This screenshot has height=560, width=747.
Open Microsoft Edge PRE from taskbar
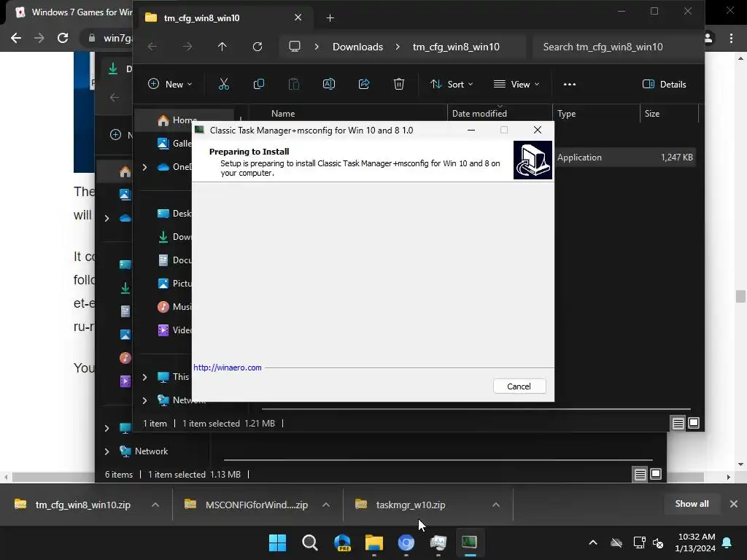[x=342, y=542]
